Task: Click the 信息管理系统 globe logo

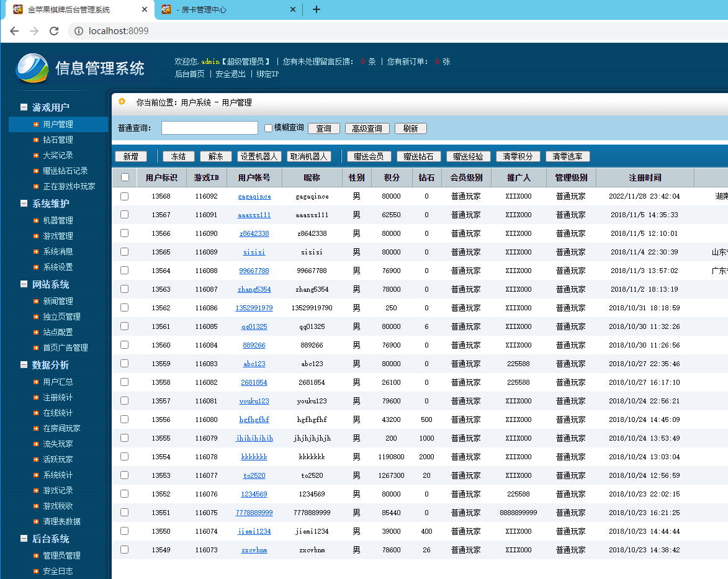Action: pyautogui.click(x=32, y=68)
